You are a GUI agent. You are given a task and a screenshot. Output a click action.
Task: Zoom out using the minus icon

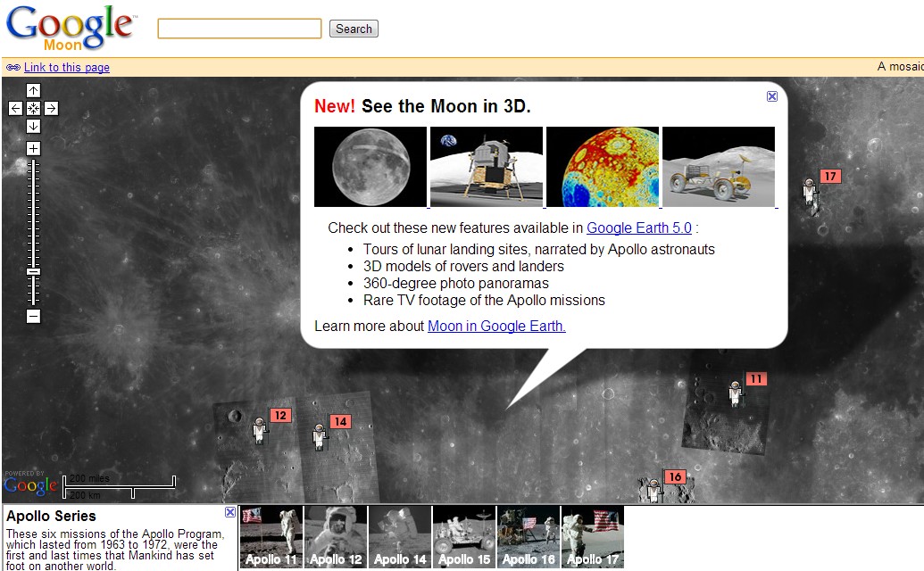pos(33,318)
